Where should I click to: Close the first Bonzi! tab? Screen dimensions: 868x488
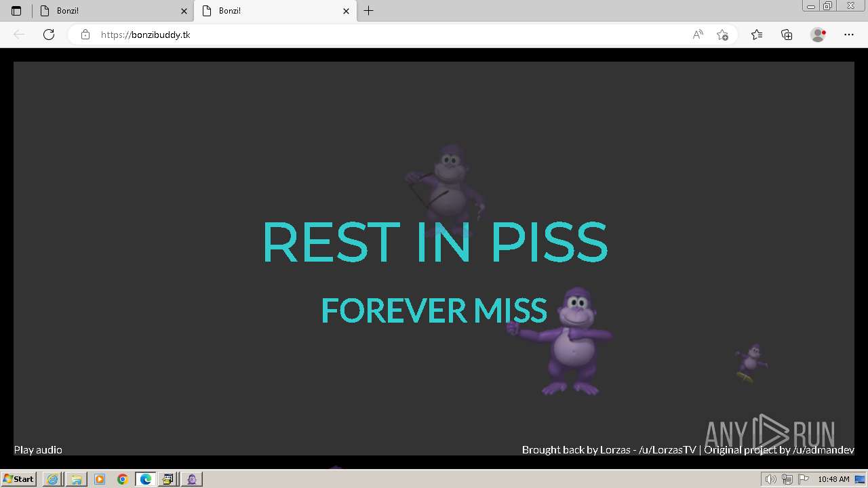pyautogui.click(x=184, y=11)
